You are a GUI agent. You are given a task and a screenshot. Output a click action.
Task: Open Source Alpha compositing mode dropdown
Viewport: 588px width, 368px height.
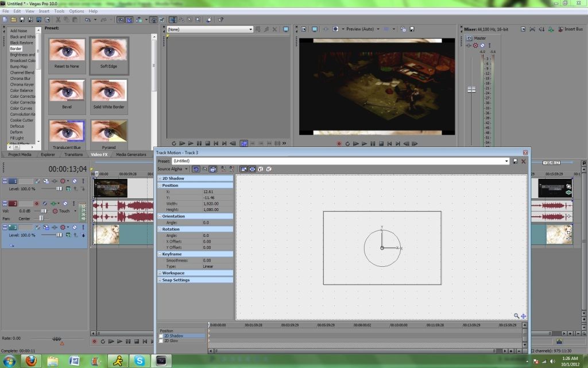172,169
